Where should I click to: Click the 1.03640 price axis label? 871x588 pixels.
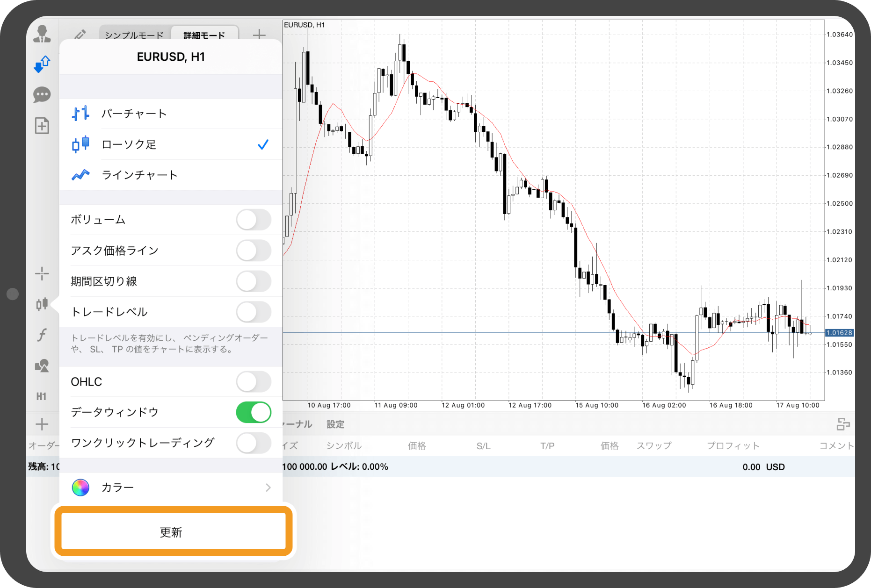click(x=839, y=35)
